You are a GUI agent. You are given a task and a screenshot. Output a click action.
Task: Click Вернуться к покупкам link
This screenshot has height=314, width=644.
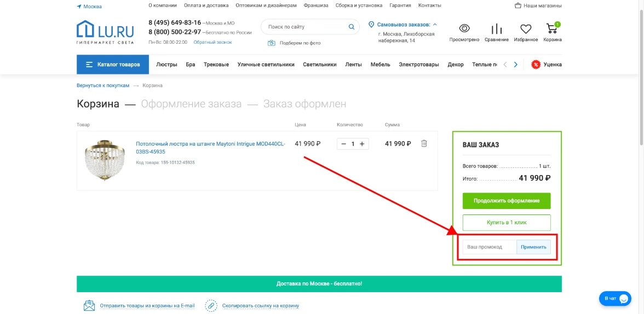pyautogui.click(x=103, y=85)
